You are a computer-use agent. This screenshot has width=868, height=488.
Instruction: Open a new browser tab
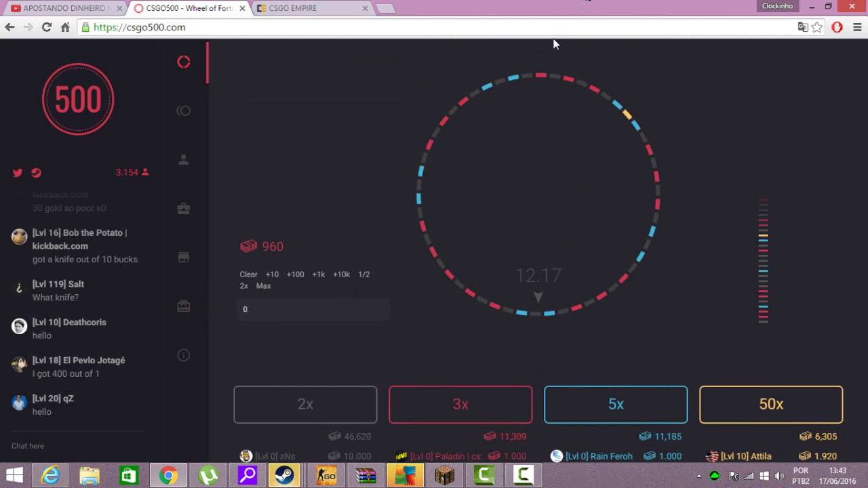(x=385, y=8)
